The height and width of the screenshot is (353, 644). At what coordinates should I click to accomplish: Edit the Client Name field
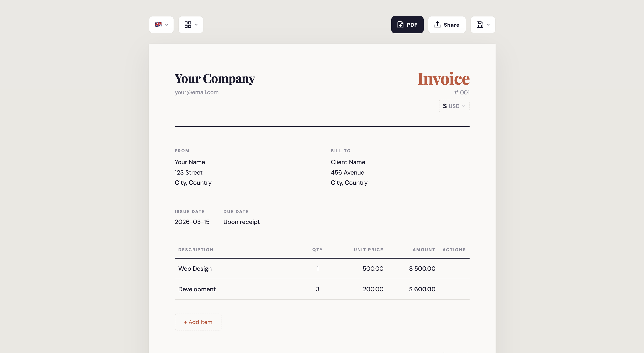click(348, 162)
